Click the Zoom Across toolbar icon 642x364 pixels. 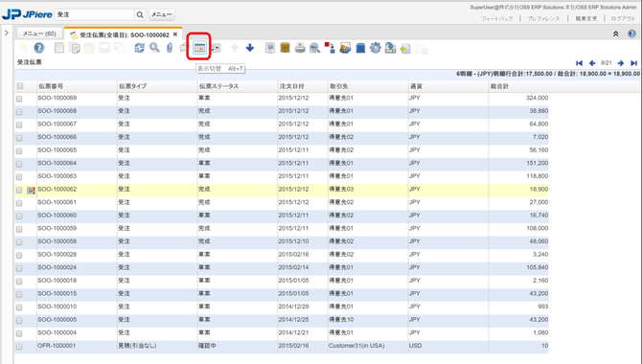[315, 48]
